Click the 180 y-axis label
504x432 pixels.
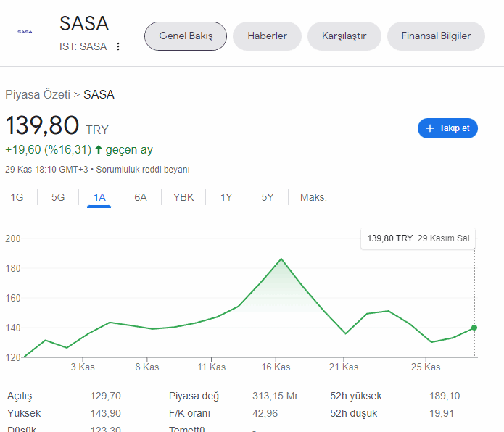13,268
